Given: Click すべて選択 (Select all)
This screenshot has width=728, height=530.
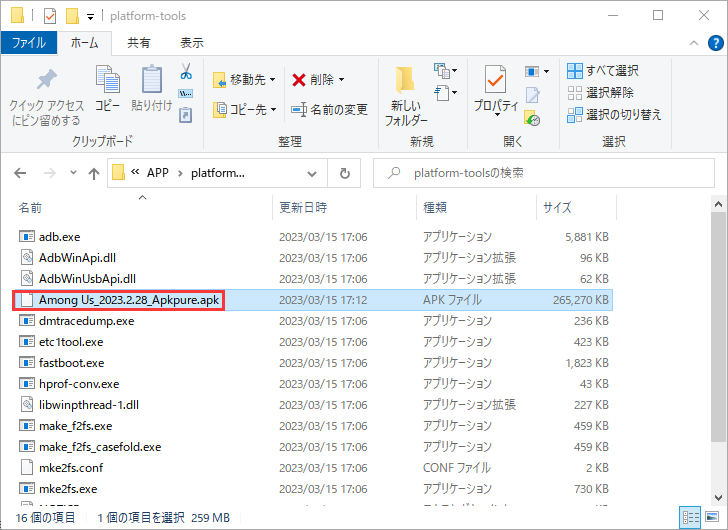Looking at the screenshot, I should [x=603, y=71].
